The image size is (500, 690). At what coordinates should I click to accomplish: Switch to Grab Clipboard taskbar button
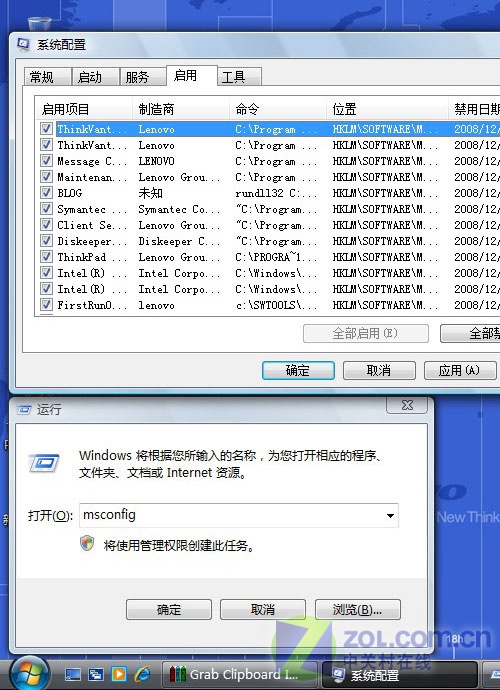coord(239,675)
